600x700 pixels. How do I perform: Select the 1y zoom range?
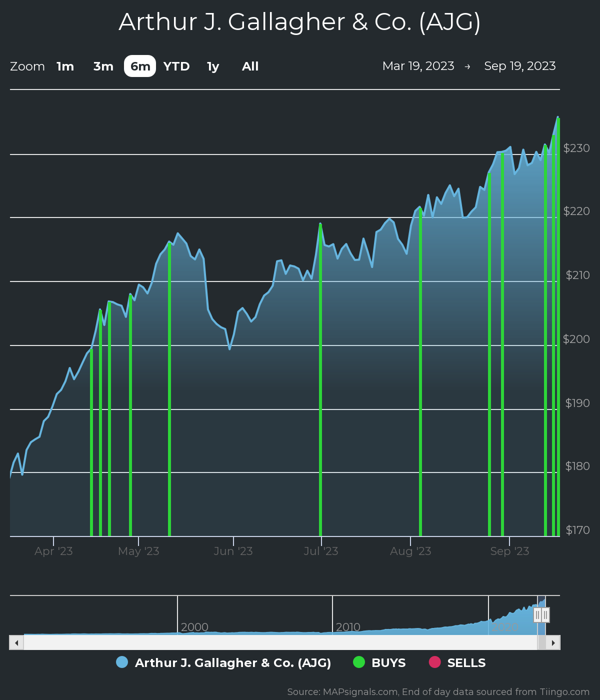pos(213,66)
